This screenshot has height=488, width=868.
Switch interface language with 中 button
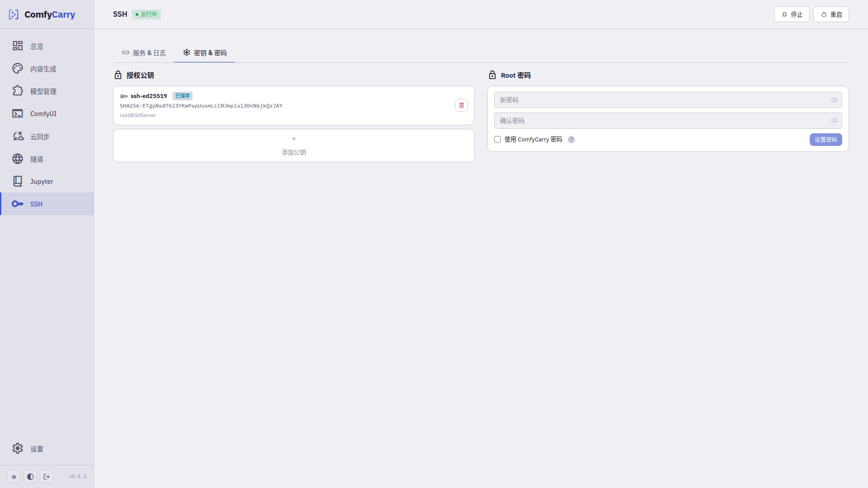point(14,477)
